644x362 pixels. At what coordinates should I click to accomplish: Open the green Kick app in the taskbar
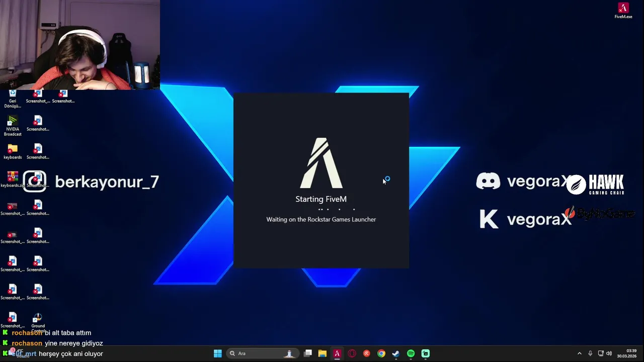426,353
